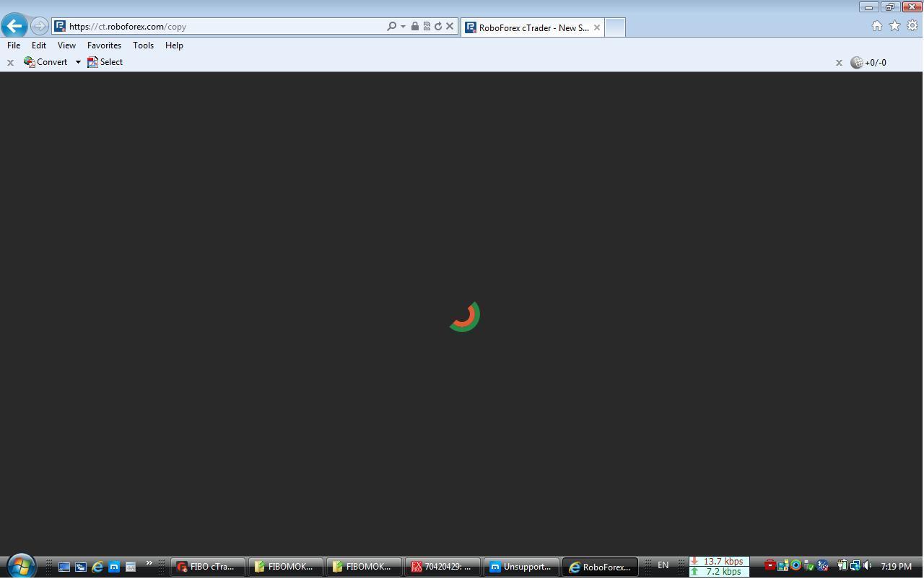Close the +0/-0 toolbar with its X

pos(839,63)
